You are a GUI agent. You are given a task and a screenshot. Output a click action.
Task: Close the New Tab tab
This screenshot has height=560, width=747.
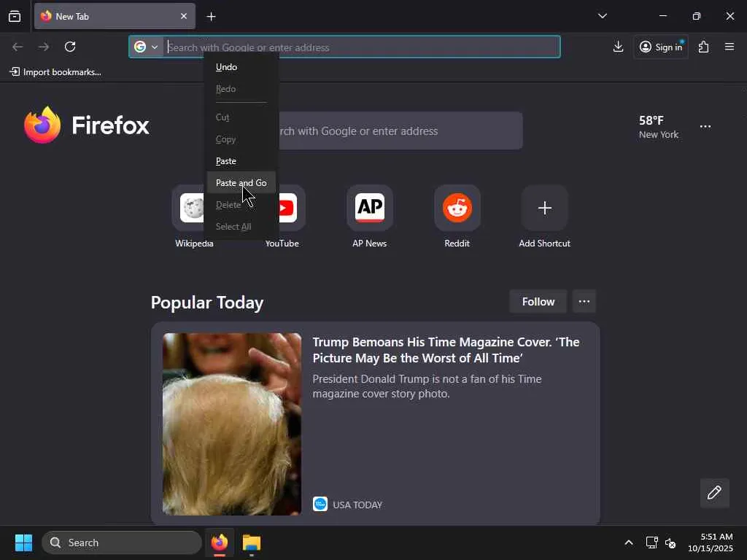click(x=184, y=16)
